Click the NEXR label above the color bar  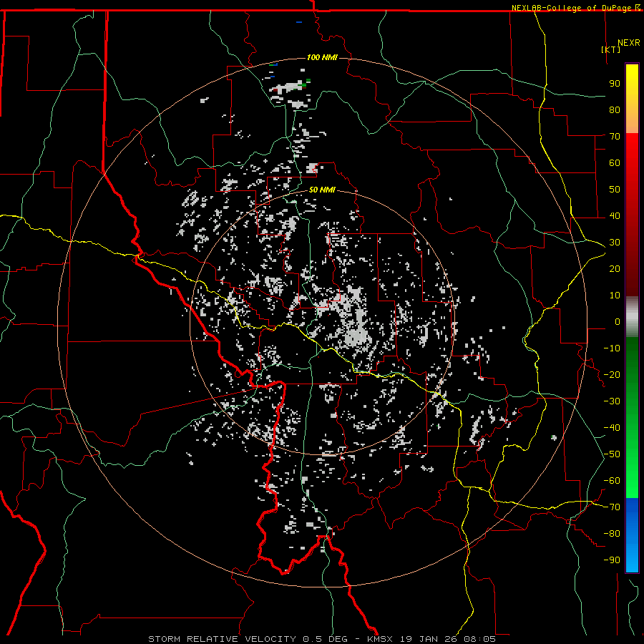pos(629,43)
